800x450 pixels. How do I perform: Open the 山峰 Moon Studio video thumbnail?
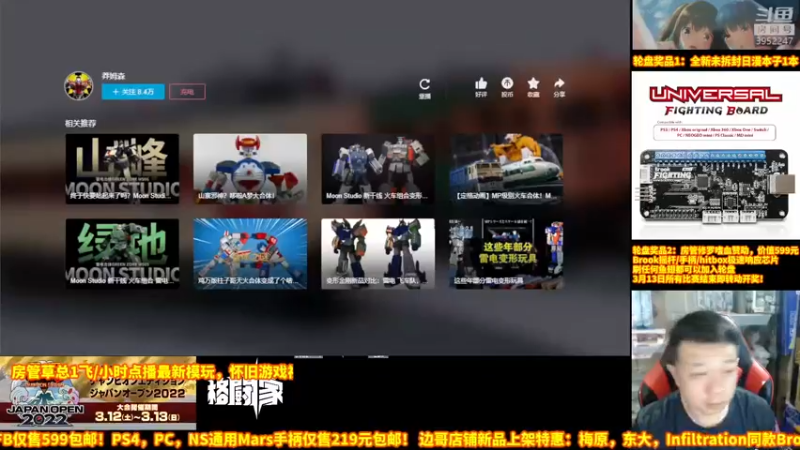122,169
